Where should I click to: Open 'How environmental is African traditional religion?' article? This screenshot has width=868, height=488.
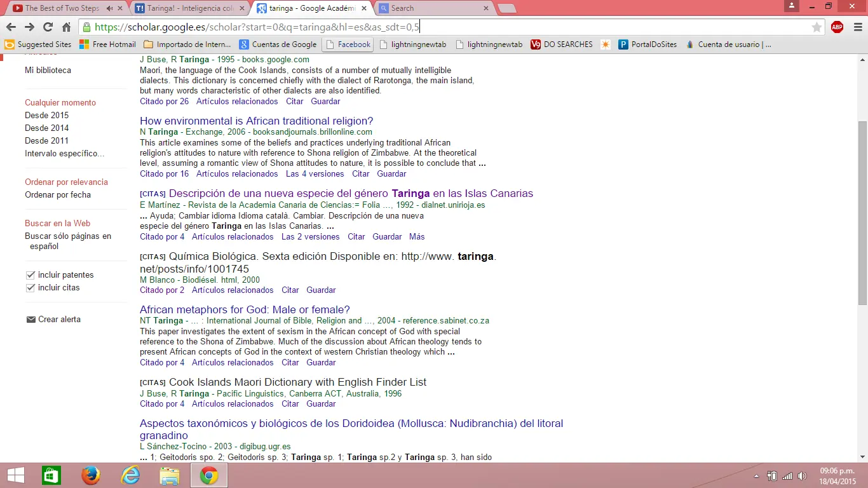[x=257, y=121]
